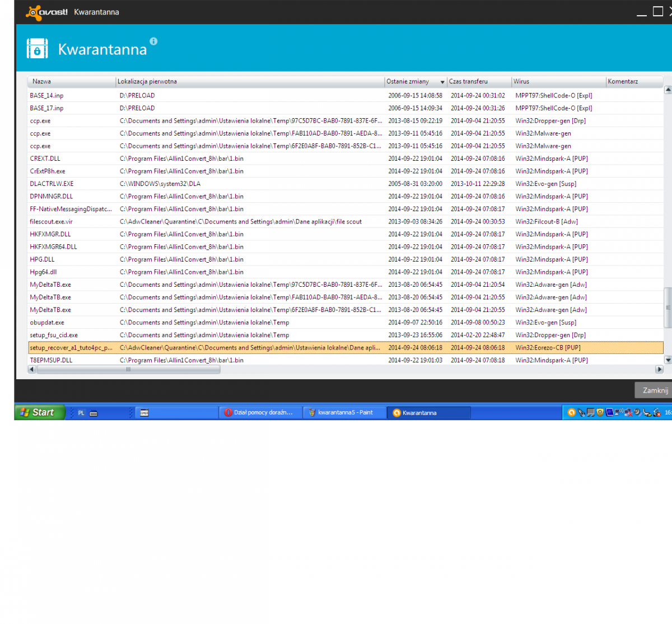672x624 pixels.
Task: Click the PL language indicator in the taskbar
Action: click(x=81, y=413)
